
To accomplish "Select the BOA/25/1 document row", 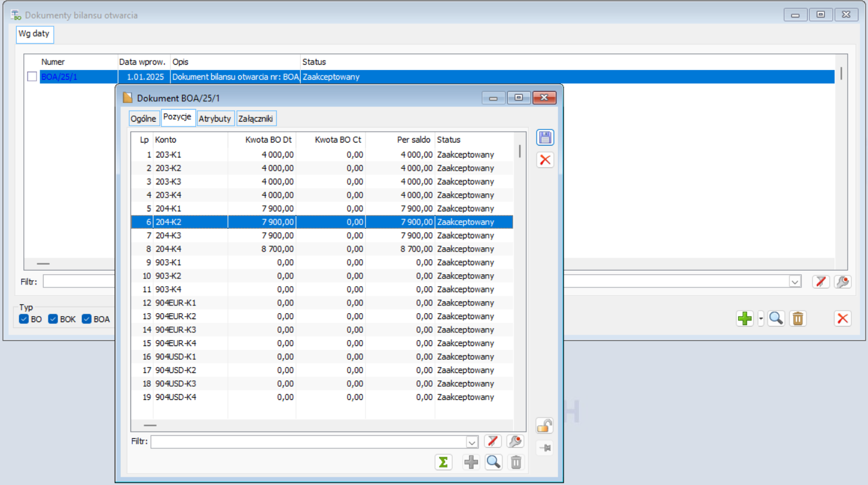I will coord(437,77).
